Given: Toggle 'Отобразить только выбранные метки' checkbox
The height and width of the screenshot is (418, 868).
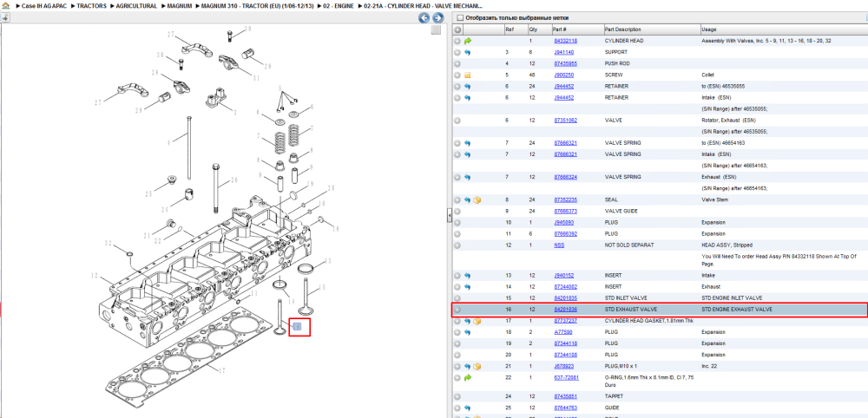Looking at the screenshot, I should [x=459, y=17].
